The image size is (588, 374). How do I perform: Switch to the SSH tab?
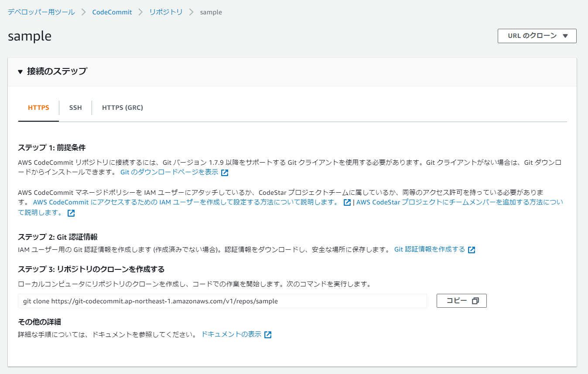(75, 108)
